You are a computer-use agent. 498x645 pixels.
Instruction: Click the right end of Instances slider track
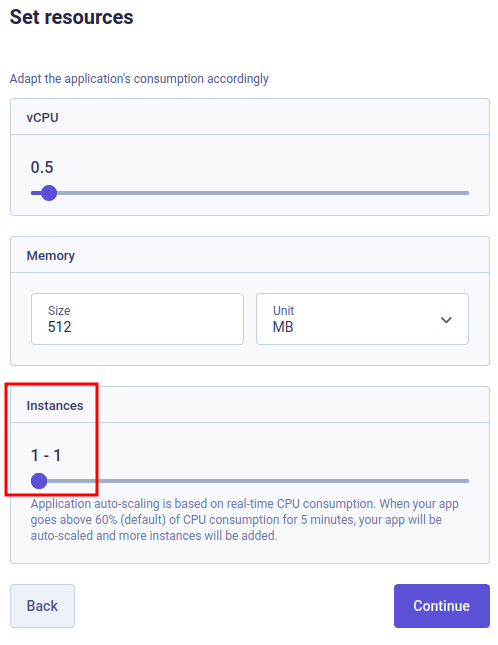(x=468, y=480)
